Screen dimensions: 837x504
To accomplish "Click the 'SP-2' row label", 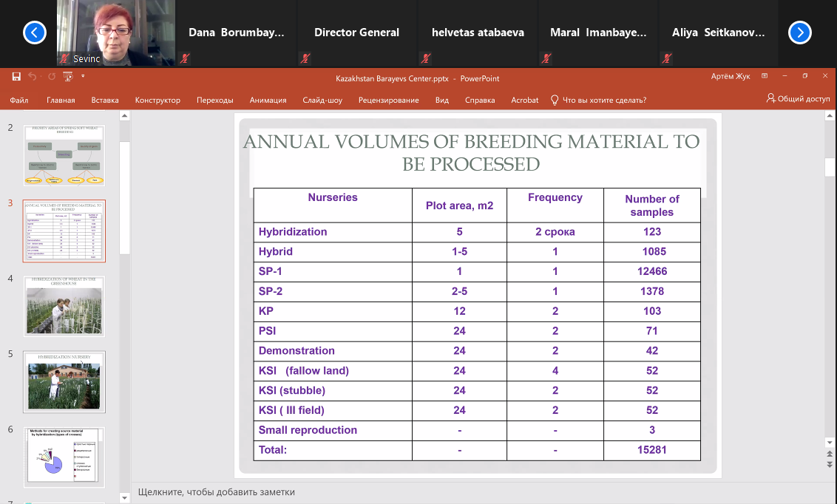I will [270, 291].
